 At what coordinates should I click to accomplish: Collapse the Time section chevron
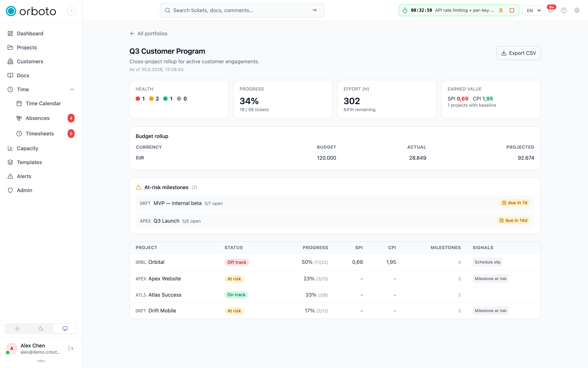pyautogui.click(x=72, y=89)
